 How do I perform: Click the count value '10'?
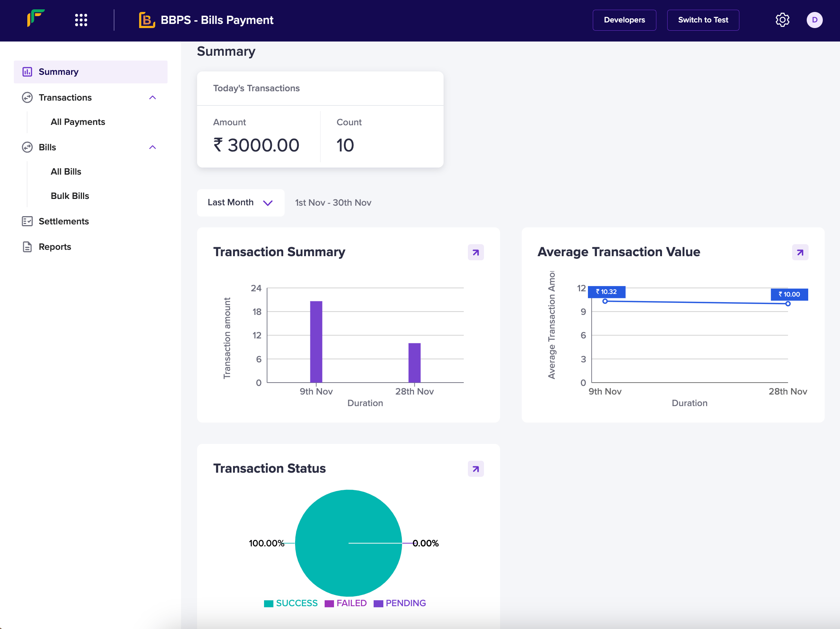(x=345, y=145)
